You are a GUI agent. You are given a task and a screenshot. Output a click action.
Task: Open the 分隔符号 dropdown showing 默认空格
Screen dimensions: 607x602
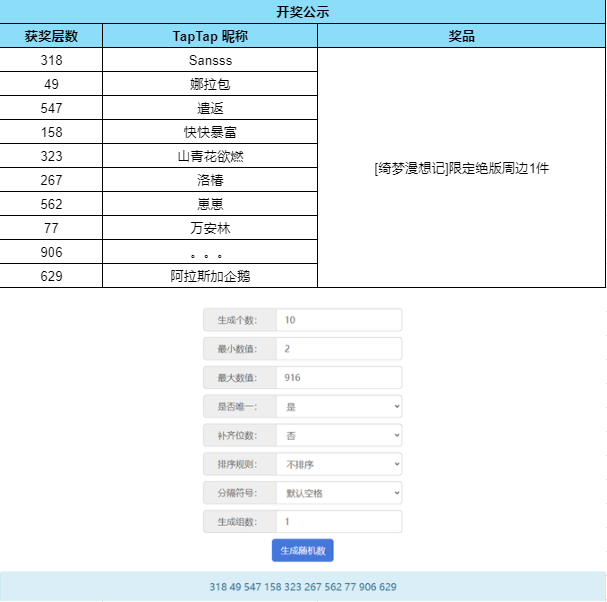point(339,493)
